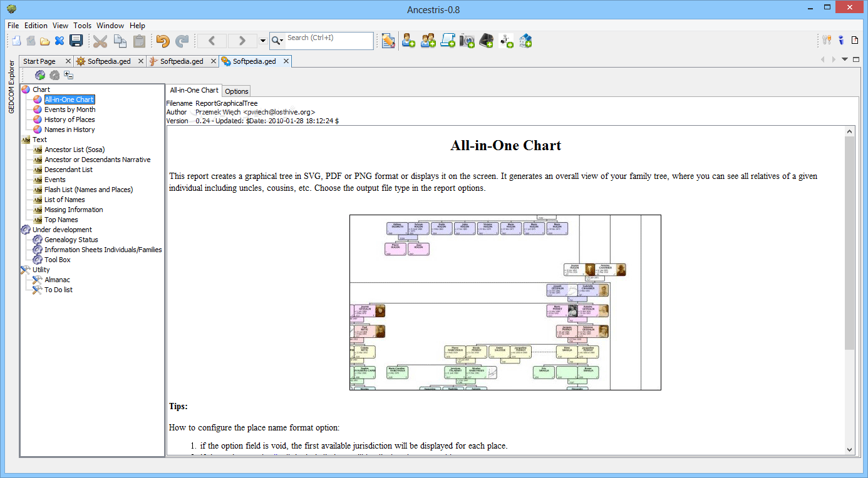Open the search magnifier dropdown
The width and height of the screenshot is (868, 478).
(x=277, y=41)
